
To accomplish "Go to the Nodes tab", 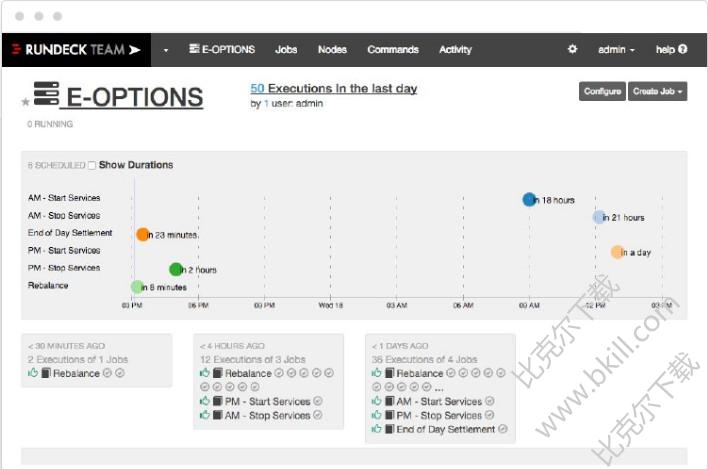I will point(332,49).
